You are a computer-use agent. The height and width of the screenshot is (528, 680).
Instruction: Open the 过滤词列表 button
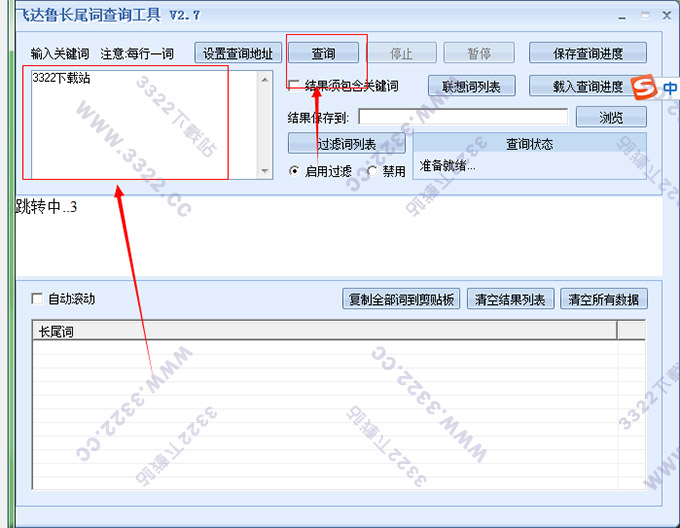click(x=347, y=143)
